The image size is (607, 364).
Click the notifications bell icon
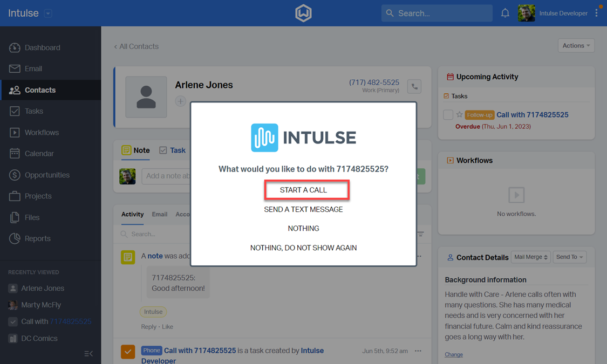505,13
